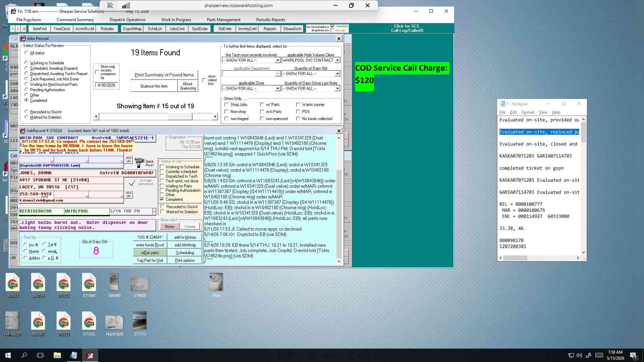Open the H4241829 image icon on desktop
The width and height of the screenshot is (644, 362).
[x=114, y=324]
